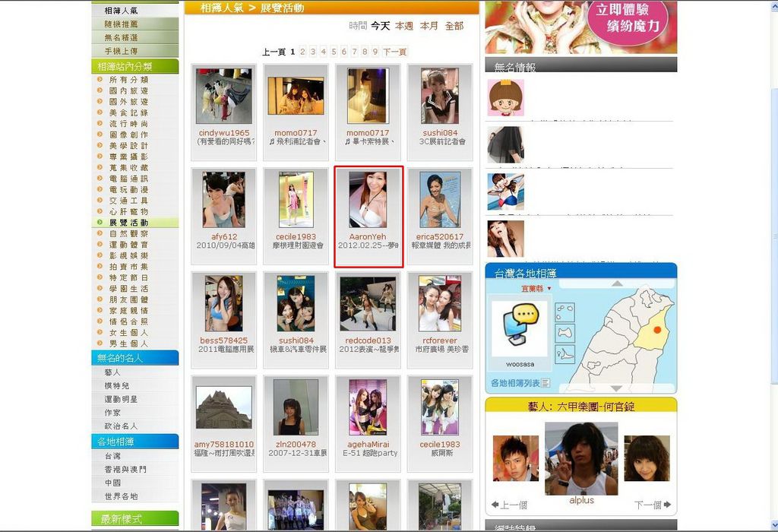Select the 美食記錄 category
778x532 pixels.
point(128,112)
